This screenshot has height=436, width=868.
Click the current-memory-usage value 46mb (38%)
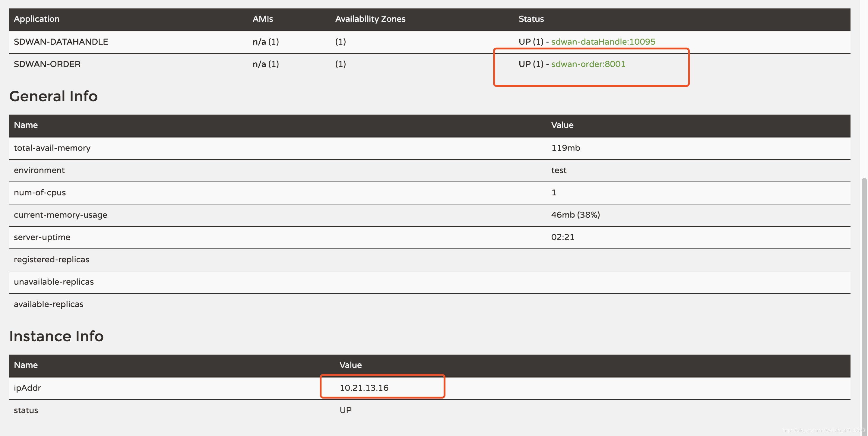575,215
